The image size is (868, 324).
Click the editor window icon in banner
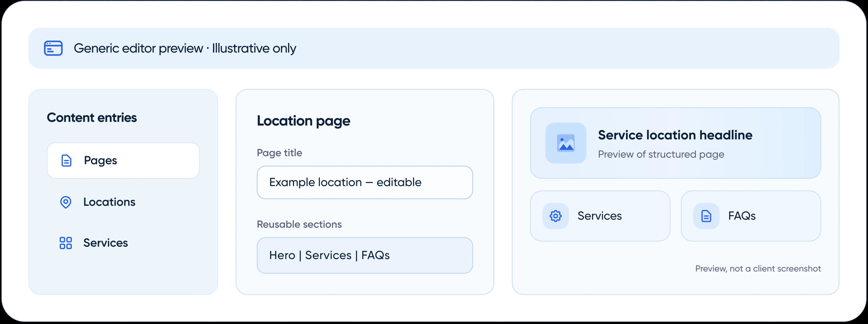coord(53,48)
